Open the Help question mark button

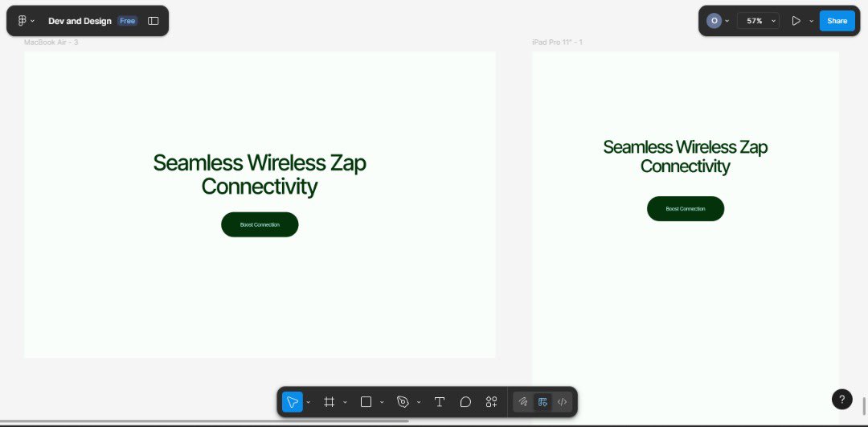[x=842, y=400]
